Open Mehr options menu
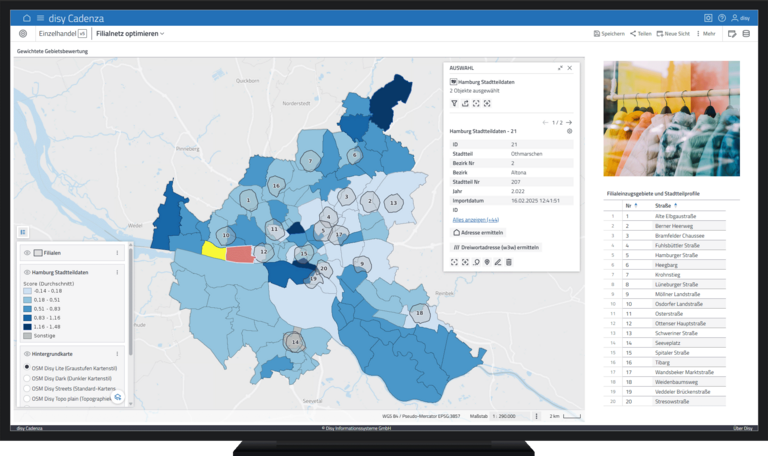The width and height of the screenshot is (768, 456). (x=705, y=34)
